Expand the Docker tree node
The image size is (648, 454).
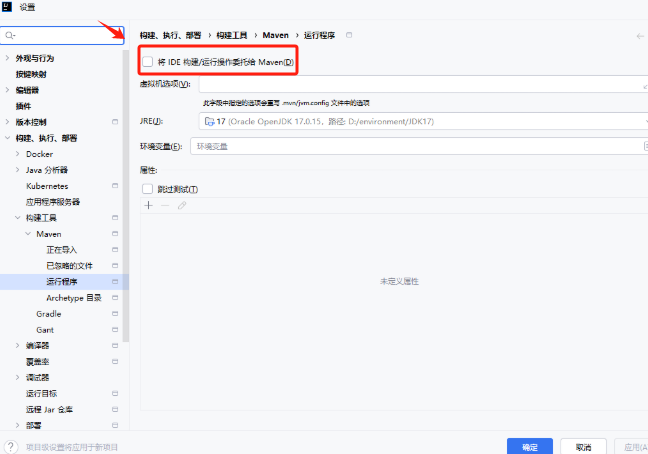(x=17, y=154)
